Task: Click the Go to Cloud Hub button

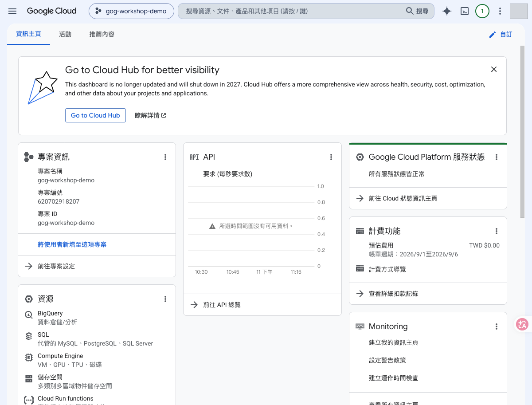Action: 95,115
